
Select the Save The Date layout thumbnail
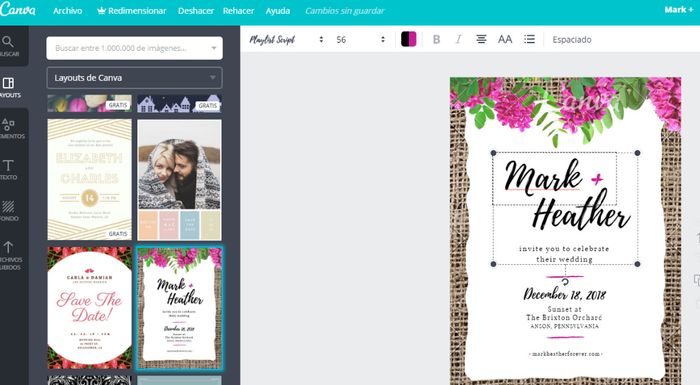90,307
